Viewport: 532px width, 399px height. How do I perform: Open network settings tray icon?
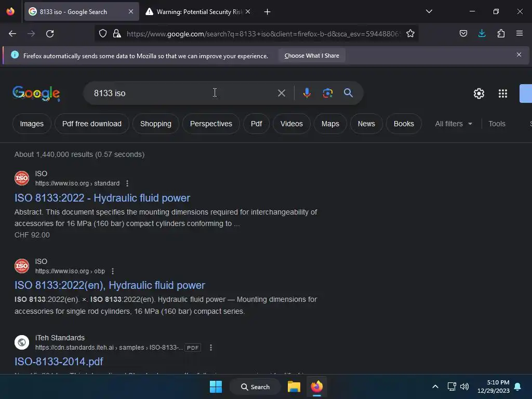pos(451,387)
